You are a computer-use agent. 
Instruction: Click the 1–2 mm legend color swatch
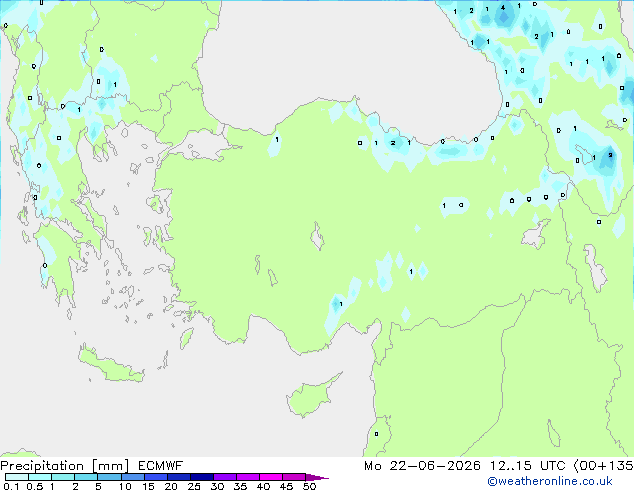(63, 477)
